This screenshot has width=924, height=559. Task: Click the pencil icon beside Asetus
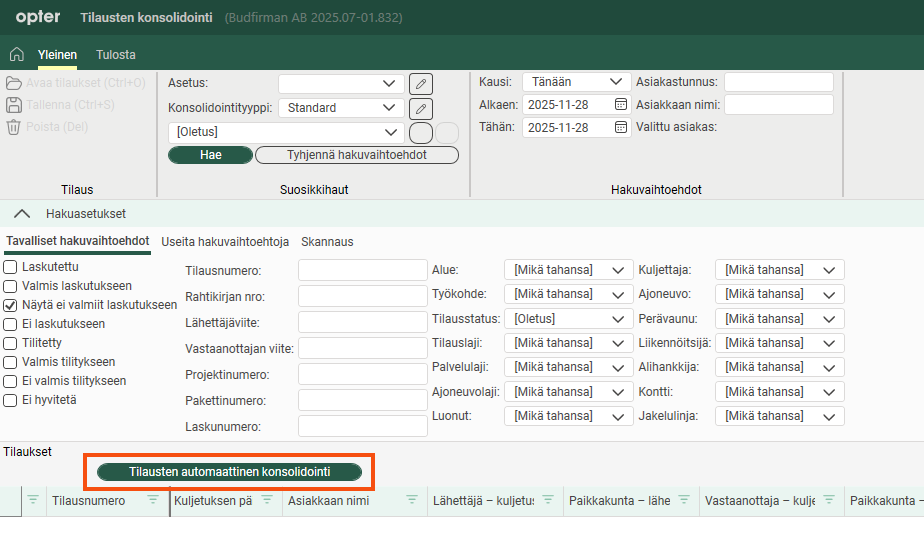pos(421,83)
